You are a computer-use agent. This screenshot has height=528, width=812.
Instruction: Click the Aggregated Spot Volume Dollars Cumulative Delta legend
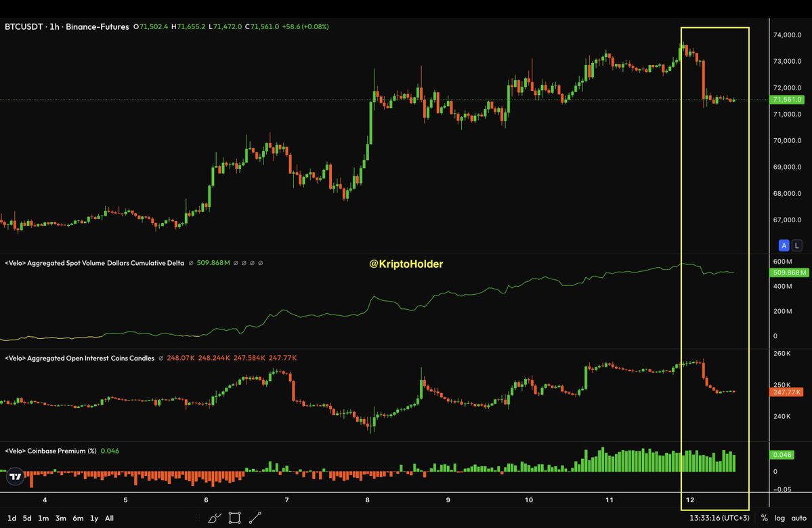[x=94, y=263]
